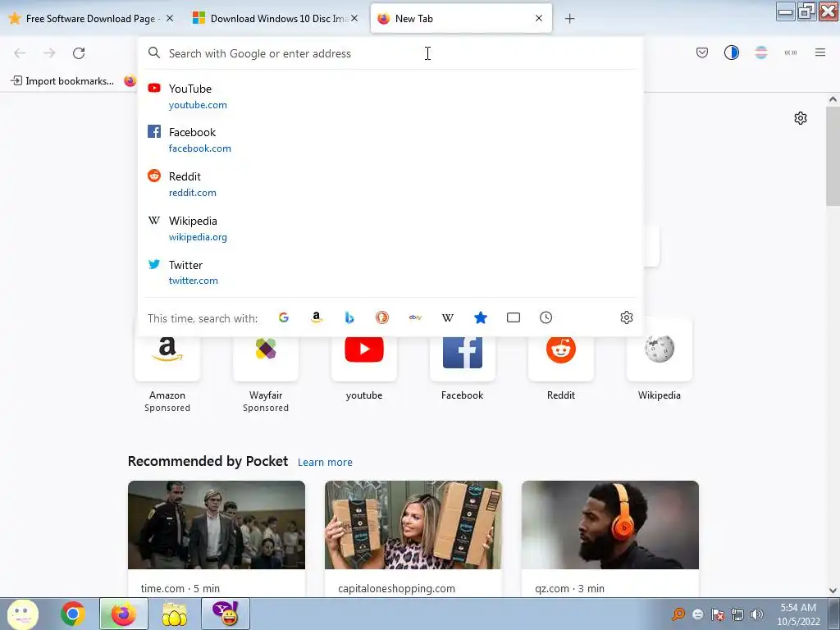840x630 pixels.
Task: Search bookmarks using the star icon
Action: pos(481,317)
